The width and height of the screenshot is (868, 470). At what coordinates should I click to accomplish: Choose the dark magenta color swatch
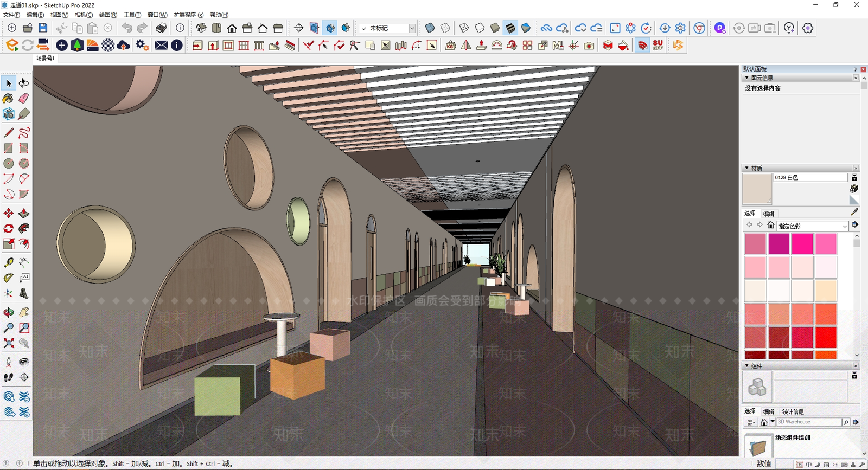[x=779, y=244]
